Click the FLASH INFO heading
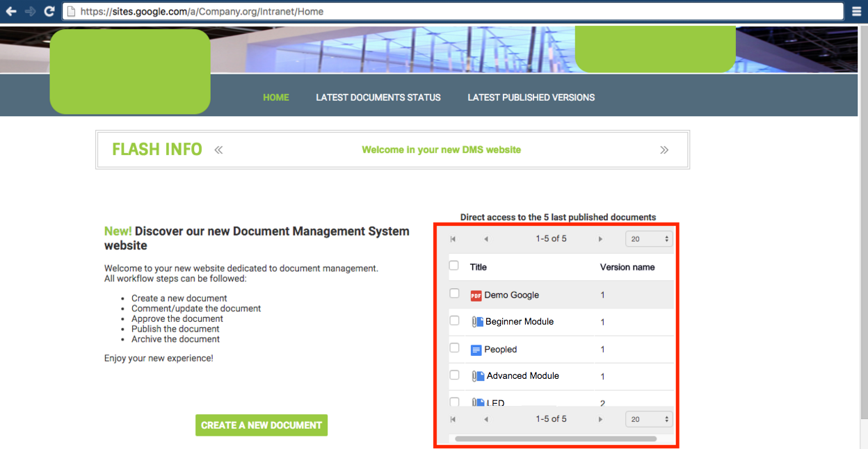The height and width of the screenshot is (449, 868). [x=157, y=149]
